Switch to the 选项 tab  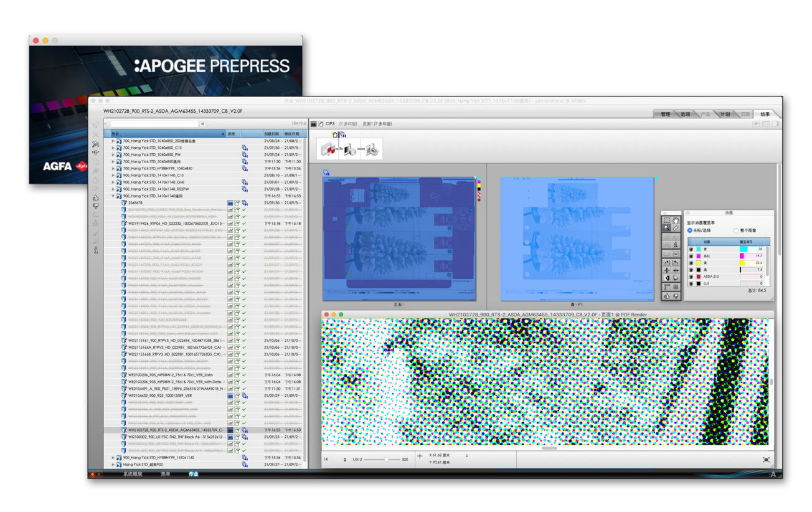point(686,115)
